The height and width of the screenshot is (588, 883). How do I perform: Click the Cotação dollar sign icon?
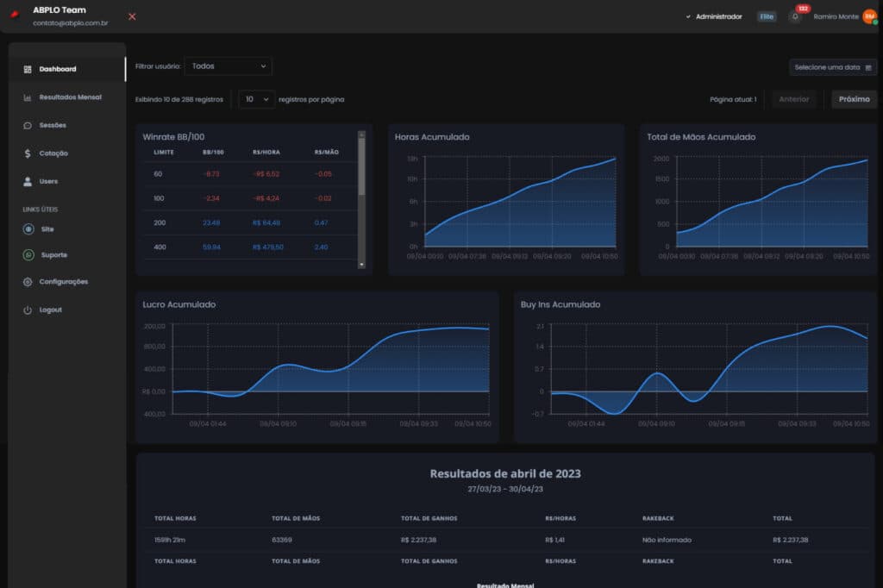pyautogui.click(x=28, y=153)
